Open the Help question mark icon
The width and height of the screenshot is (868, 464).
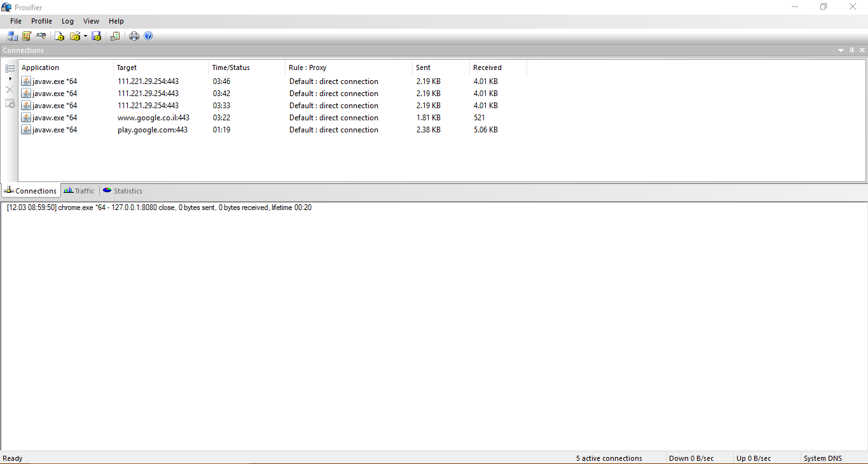148,36
